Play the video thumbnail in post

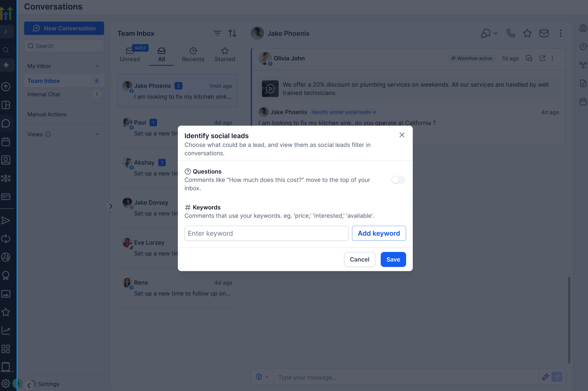tap(270, 89)
